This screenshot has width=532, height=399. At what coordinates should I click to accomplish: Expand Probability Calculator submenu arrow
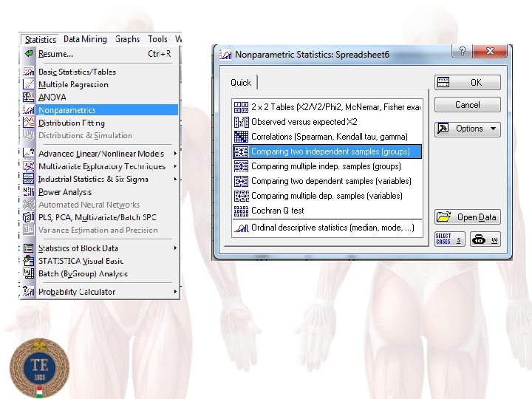click(175, 291)
